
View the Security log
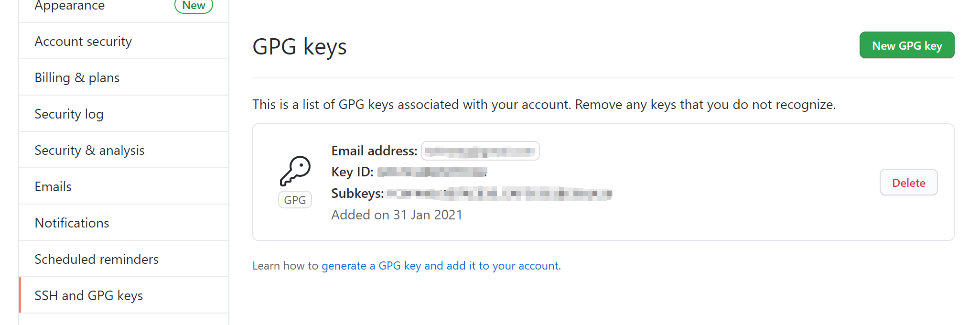pos(69,113)
